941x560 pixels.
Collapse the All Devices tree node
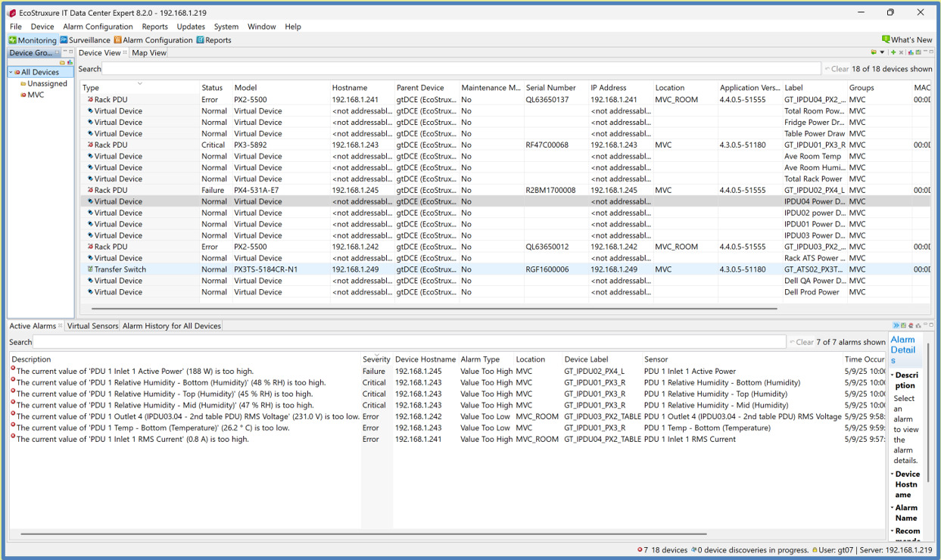click(11, 73)
